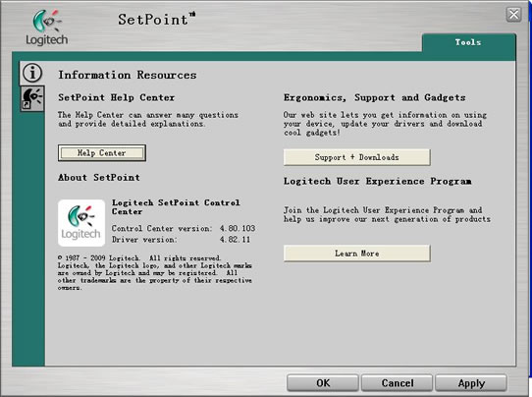
Task: Click Logitech SetPoint Control Center title
Action: pos(176,206)
